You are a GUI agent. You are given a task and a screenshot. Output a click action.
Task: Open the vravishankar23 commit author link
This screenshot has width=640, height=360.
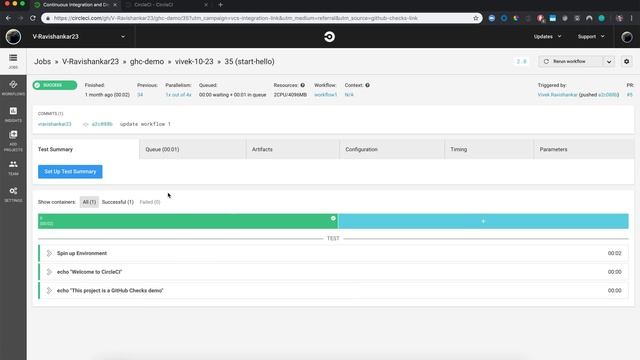coord(55,124)
